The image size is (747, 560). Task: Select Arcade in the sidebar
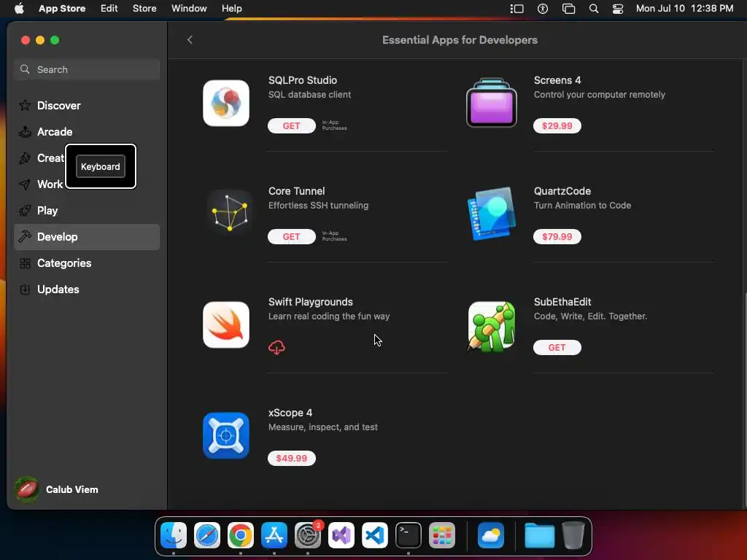[x=87, y=132]
